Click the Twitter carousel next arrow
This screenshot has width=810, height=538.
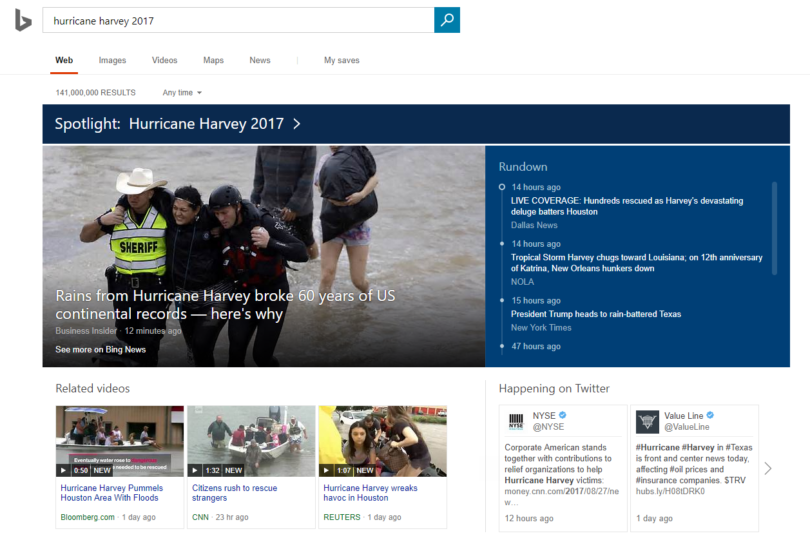pos(768,468)
